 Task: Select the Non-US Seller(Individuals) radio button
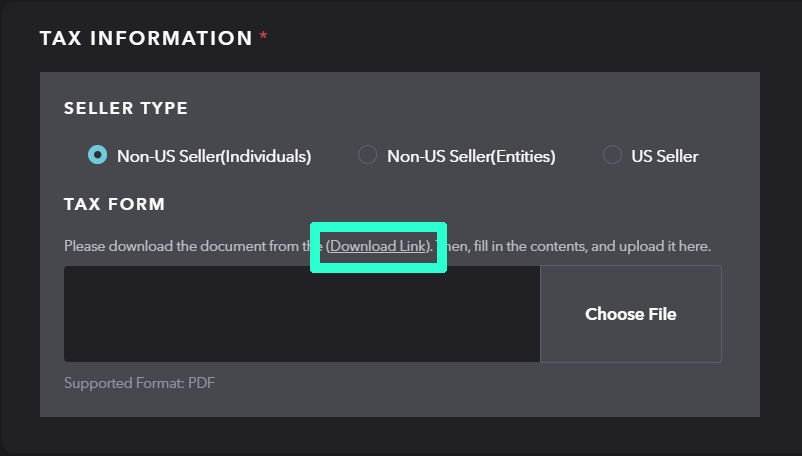point(97,155)
